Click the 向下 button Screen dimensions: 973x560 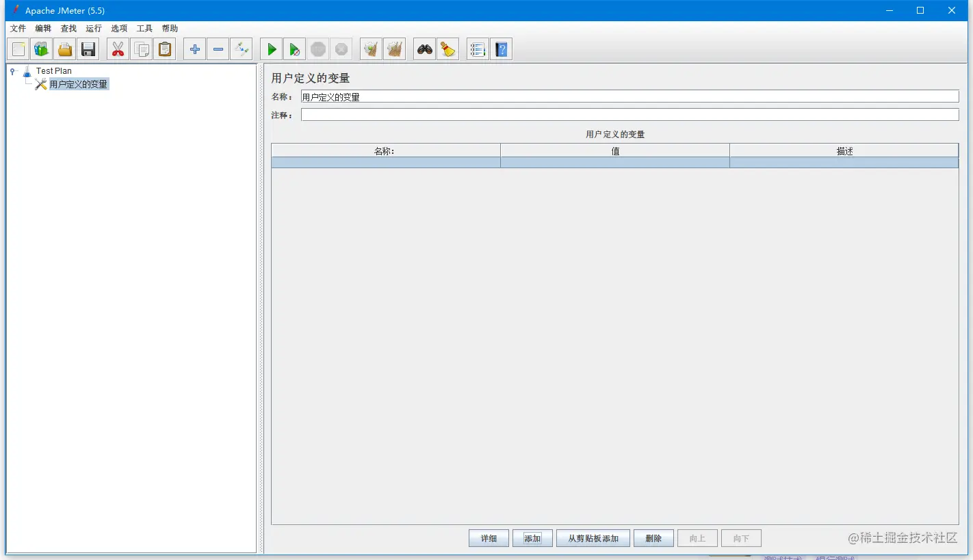coord(741,538)
